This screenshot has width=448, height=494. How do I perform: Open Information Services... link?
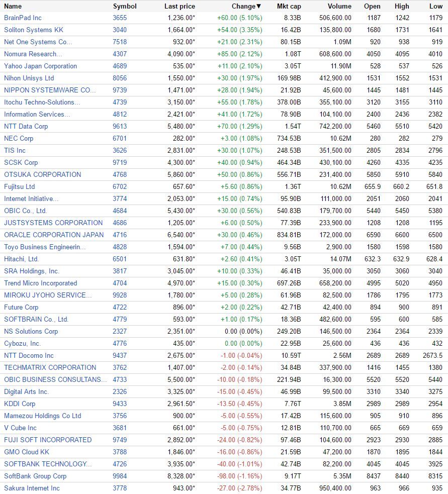point(37,115)
